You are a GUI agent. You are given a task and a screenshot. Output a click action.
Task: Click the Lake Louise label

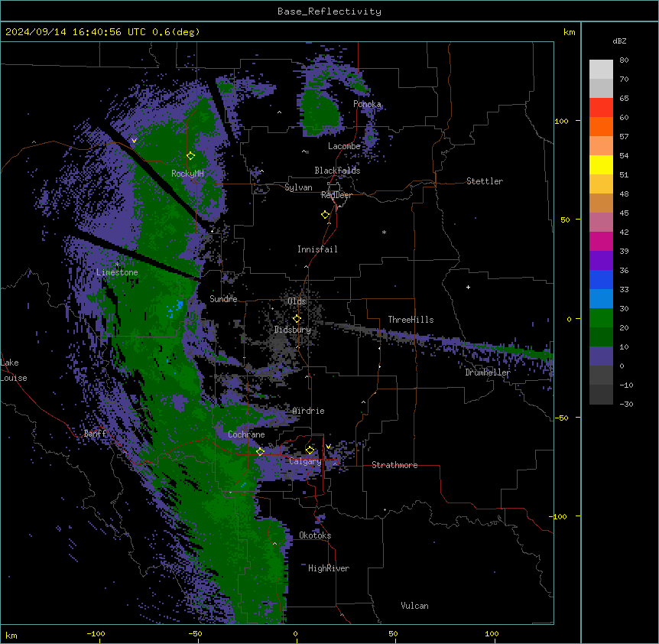[x=14, y=370]
